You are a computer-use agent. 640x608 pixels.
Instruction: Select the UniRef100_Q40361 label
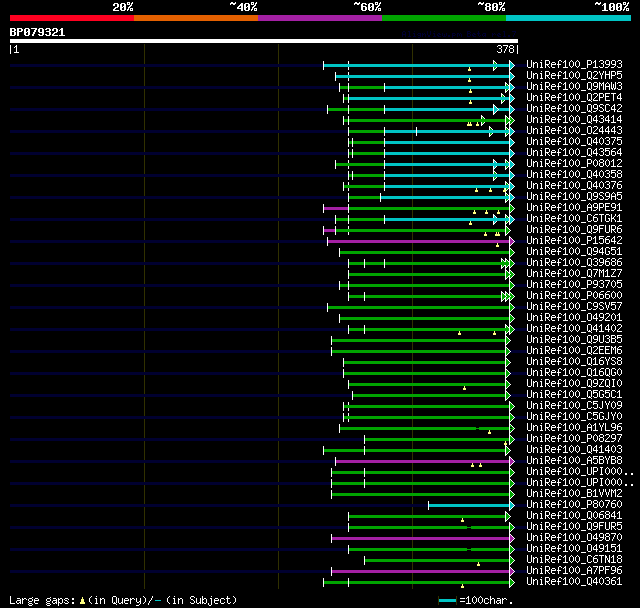(574, 582)
